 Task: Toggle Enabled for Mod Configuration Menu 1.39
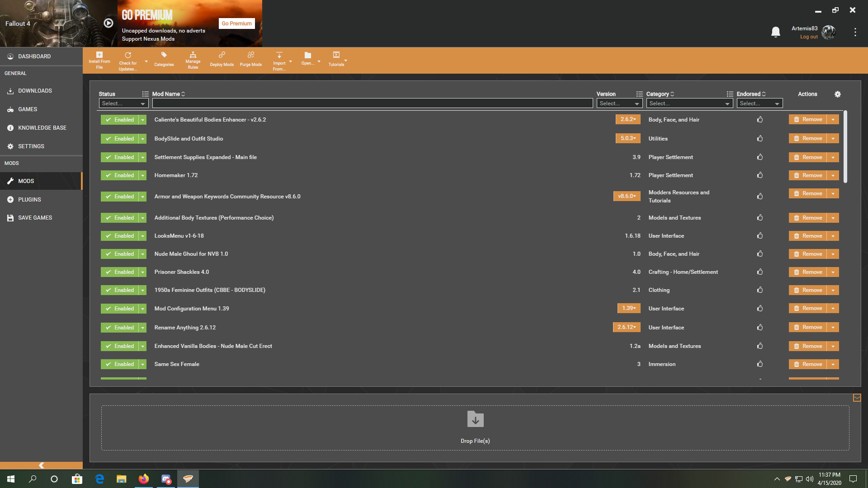coord(120,309)
